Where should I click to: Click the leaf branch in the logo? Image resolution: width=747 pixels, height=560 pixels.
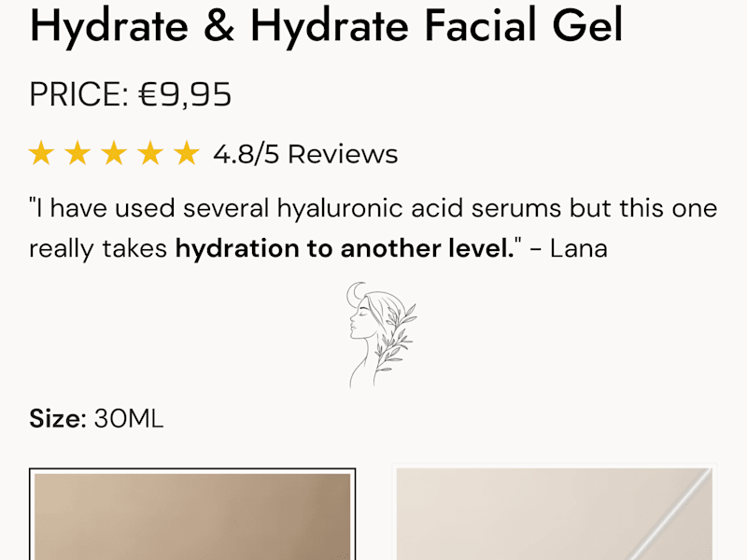click(x=395, y=338)
